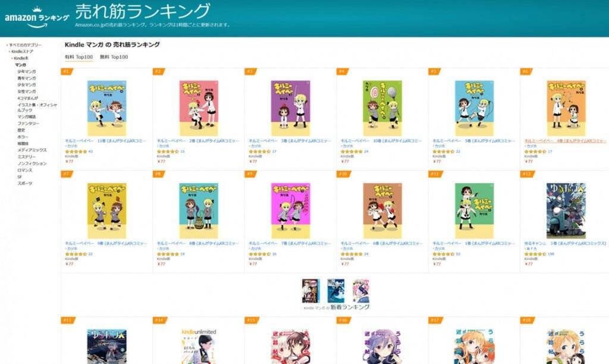Open the 少年マンガ category
The image size is (609, 364).
tap(26, 72)
